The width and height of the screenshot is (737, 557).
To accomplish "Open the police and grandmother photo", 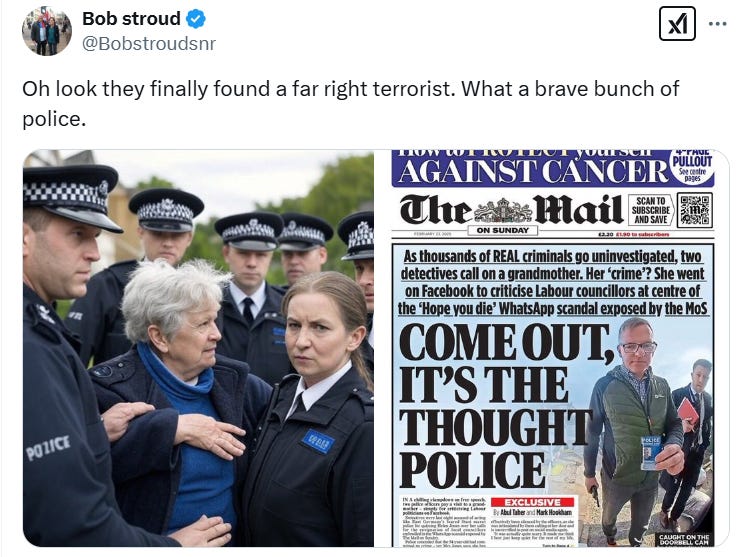I will pyautogui.click(x=198, y=348).
